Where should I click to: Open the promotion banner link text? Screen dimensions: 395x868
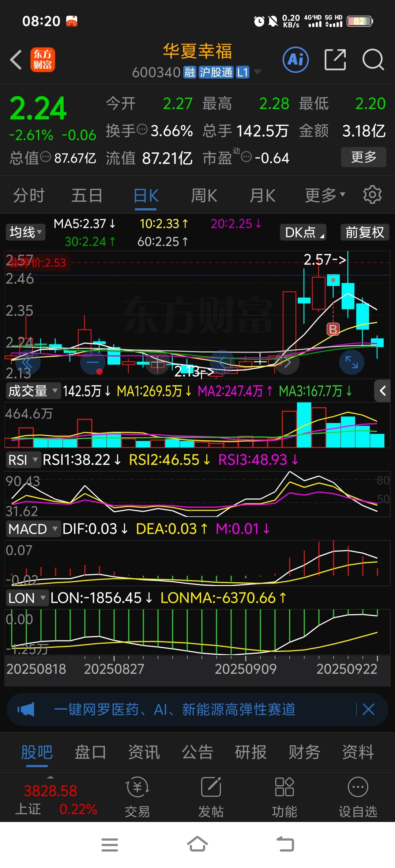pyautogui.click(x=175, y=709)
